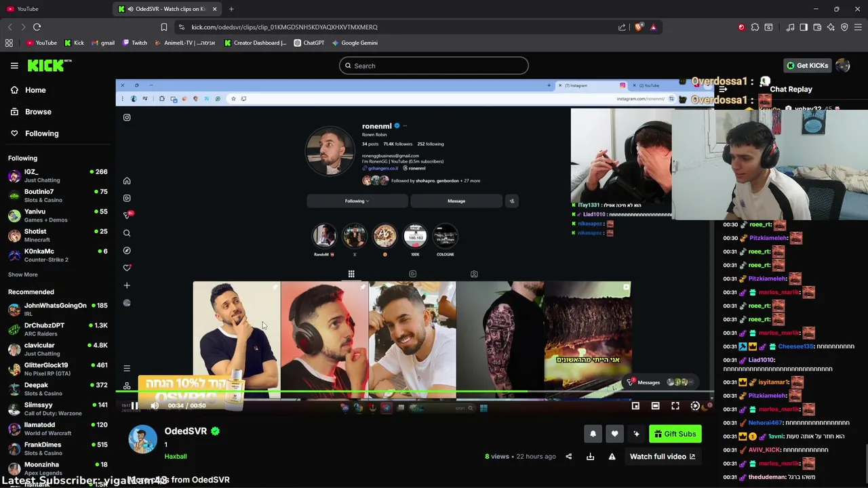Screen dimensions: 868x488
Task: Click the sparkle subscribe icon button
Action: 636,434
